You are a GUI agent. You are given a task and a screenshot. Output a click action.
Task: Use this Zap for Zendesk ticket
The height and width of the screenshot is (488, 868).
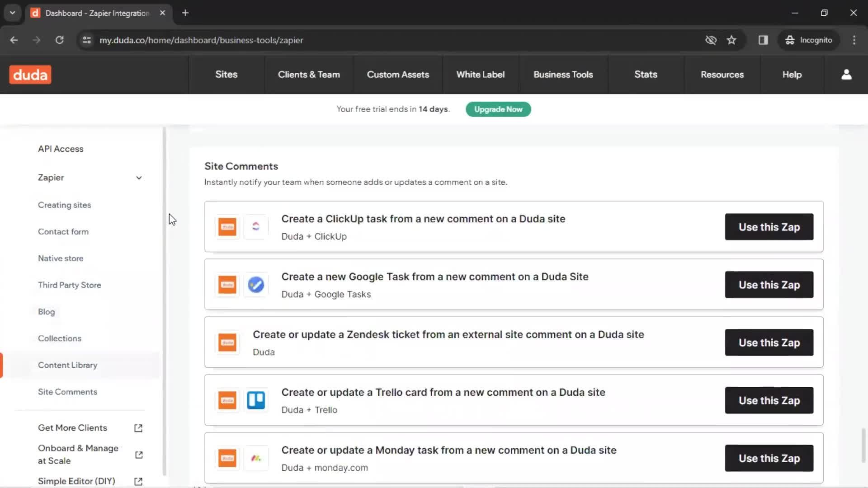click(769, 343)
